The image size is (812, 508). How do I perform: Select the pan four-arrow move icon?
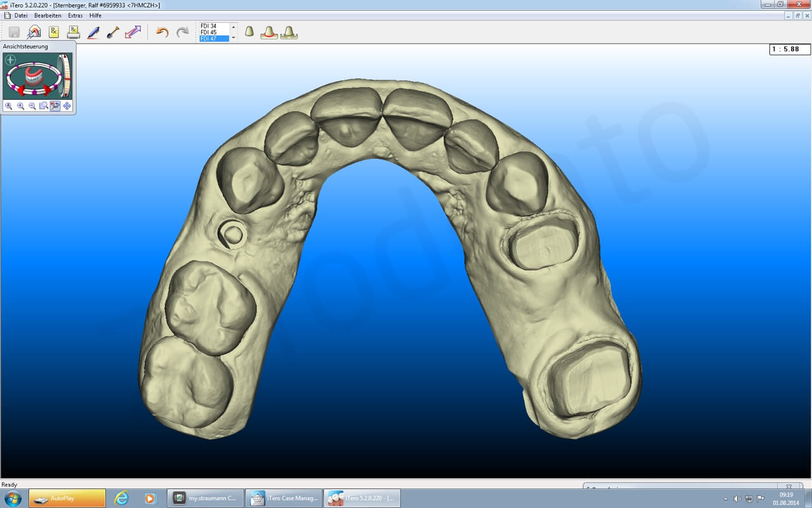tap(67, 106)
